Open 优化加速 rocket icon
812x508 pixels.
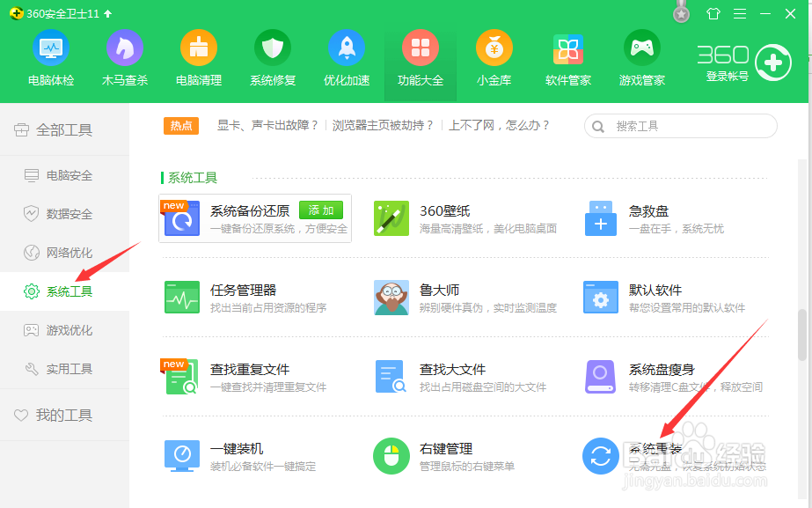[x=347, y=48]
